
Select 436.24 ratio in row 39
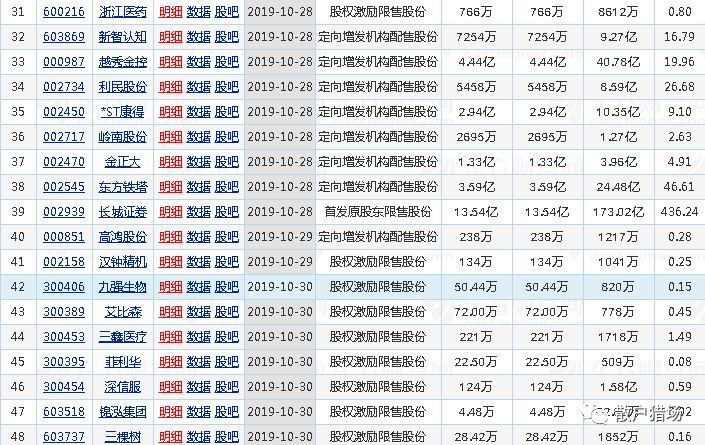pos(679,212)
